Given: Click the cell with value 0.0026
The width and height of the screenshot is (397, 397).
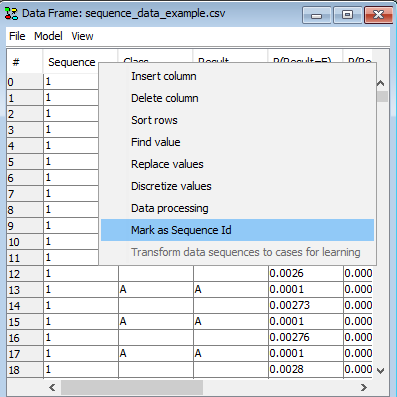Looking at the screenshot, I should pos(306,273).
